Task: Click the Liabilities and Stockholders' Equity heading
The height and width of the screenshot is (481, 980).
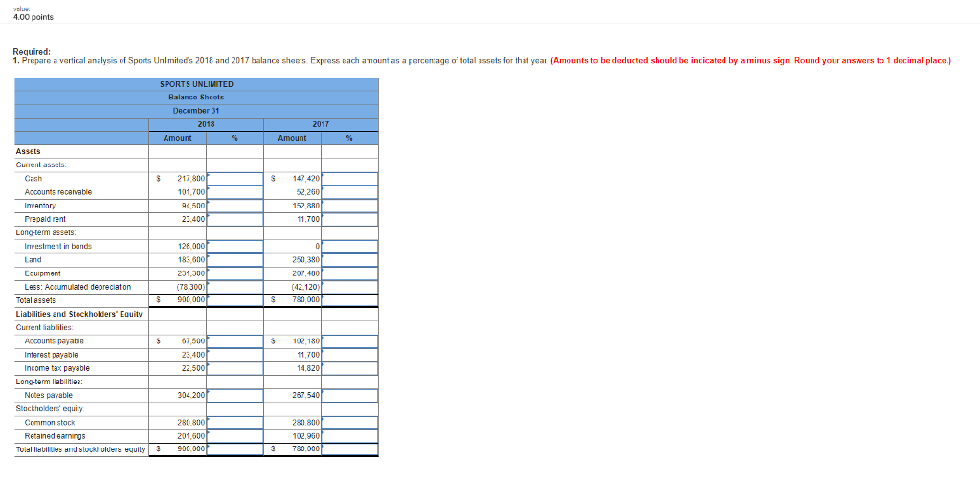Action: (x=79, y=315)
